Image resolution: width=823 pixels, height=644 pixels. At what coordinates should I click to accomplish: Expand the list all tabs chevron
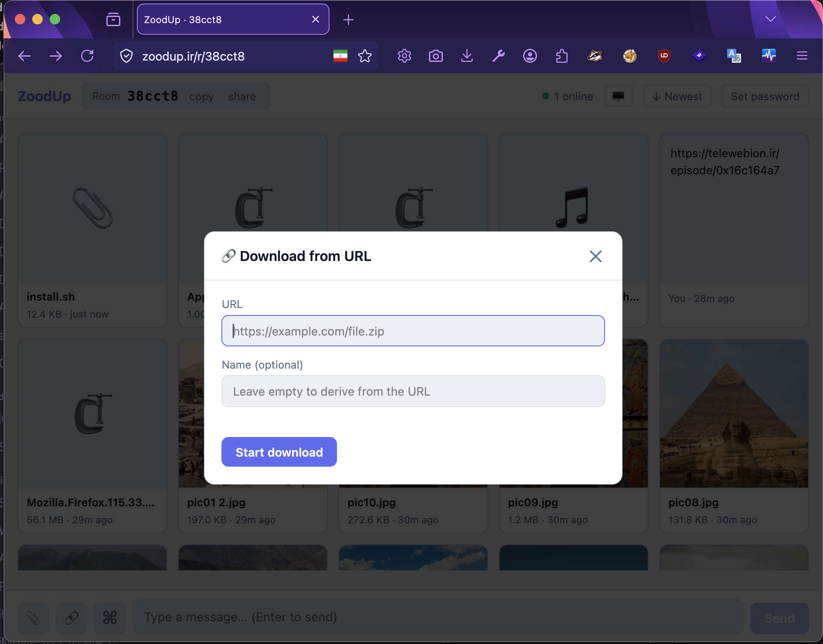[771, 19]
